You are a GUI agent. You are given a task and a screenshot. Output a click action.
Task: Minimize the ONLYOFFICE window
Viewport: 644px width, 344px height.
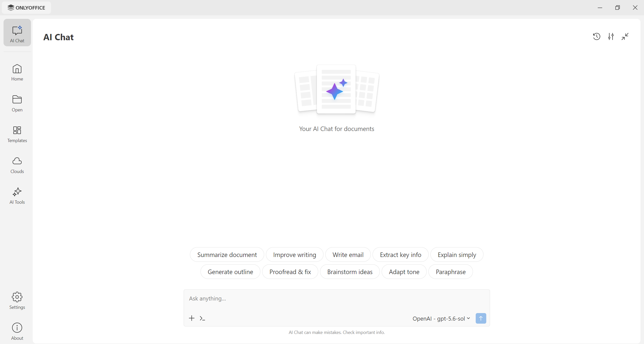tap(600, 8)
